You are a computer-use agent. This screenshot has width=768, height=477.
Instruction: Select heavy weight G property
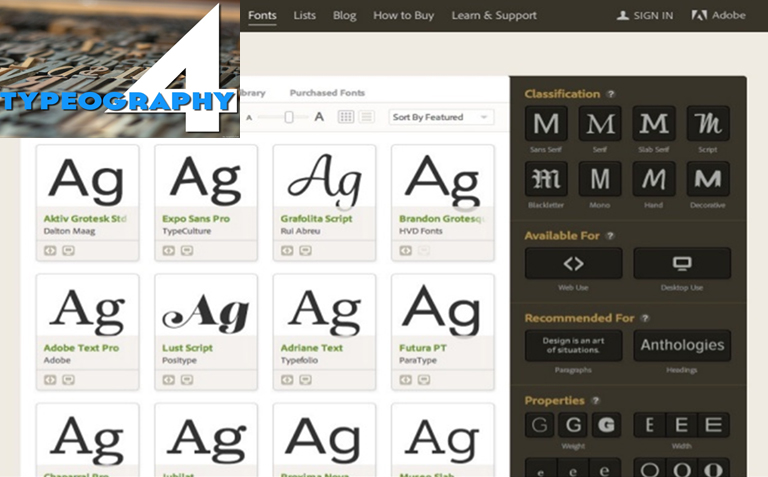click(606, 425)
